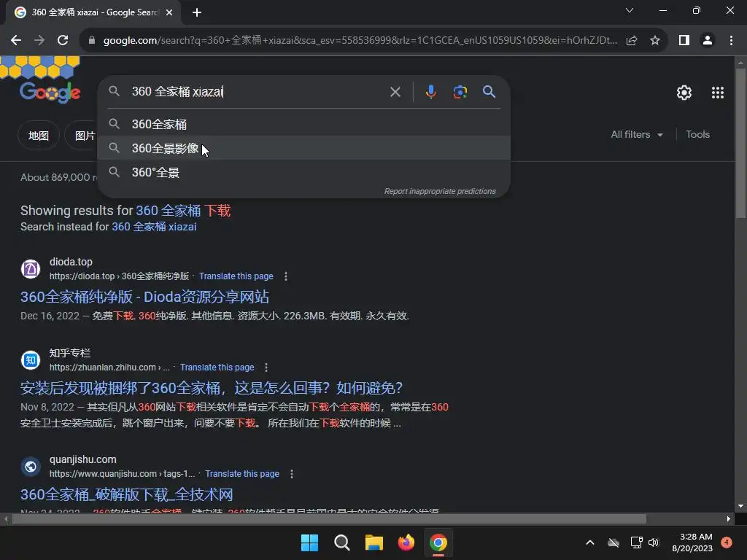Open more options for dioda.top result
This screenshot has width=747, height=560.
pyautogui.click(x=285, y=276)
